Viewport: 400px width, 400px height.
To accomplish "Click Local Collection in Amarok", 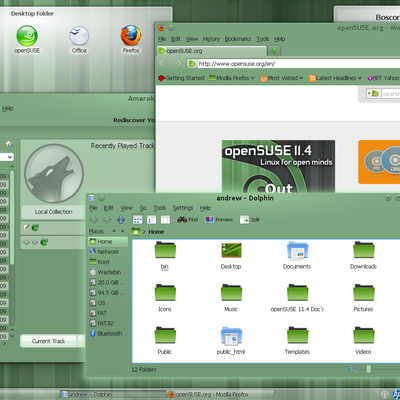I will pyautogui.click(x=53, y=212).
